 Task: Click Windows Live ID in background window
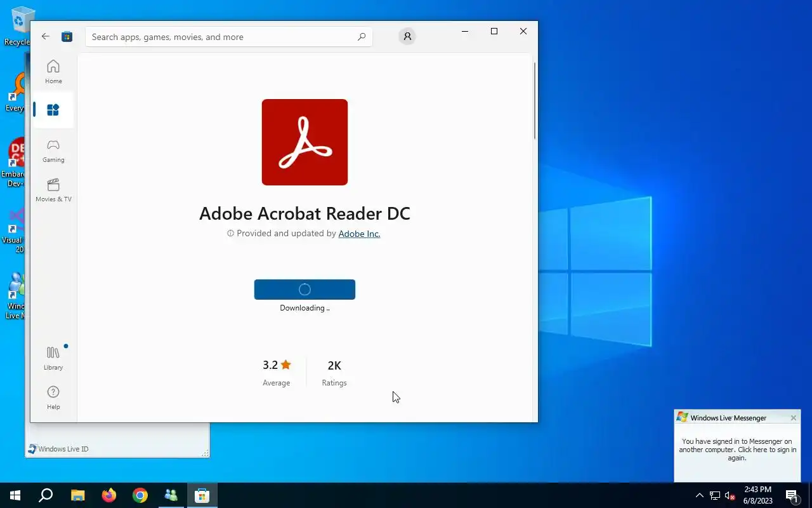(63, 449)
